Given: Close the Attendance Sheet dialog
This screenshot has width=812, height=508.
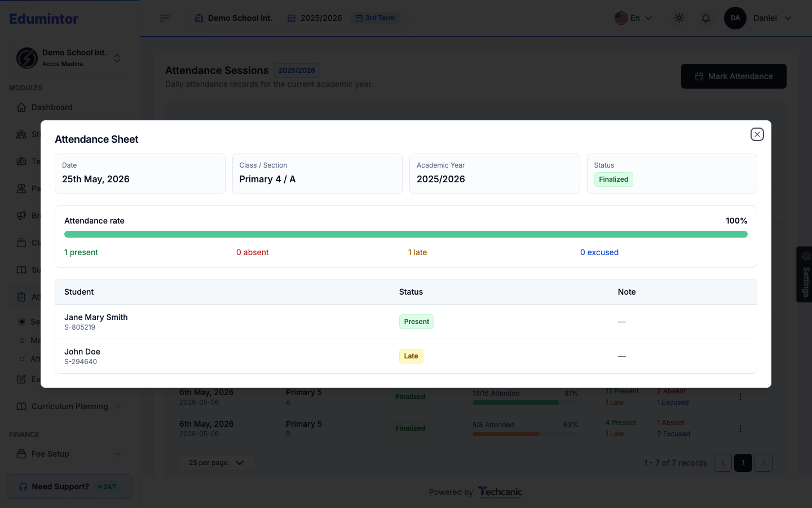Looking at the screenshot, I should point(757,134).
